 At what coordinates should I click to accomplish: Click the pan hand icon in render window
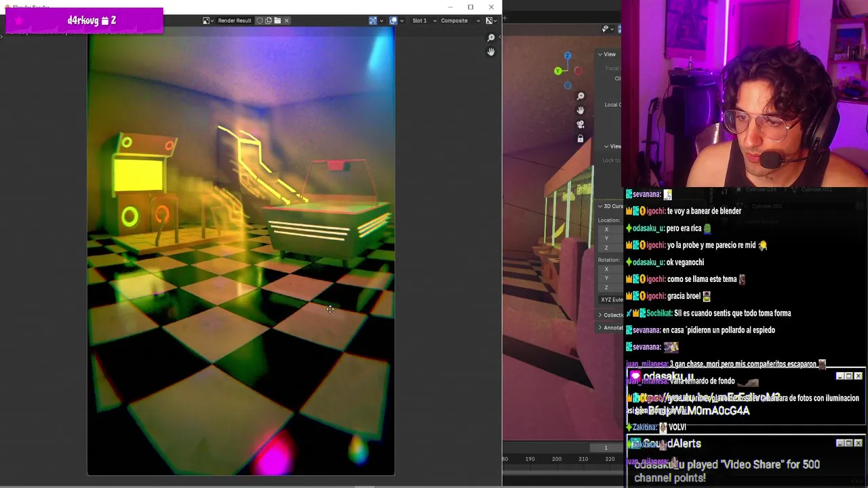coord(491,52)
